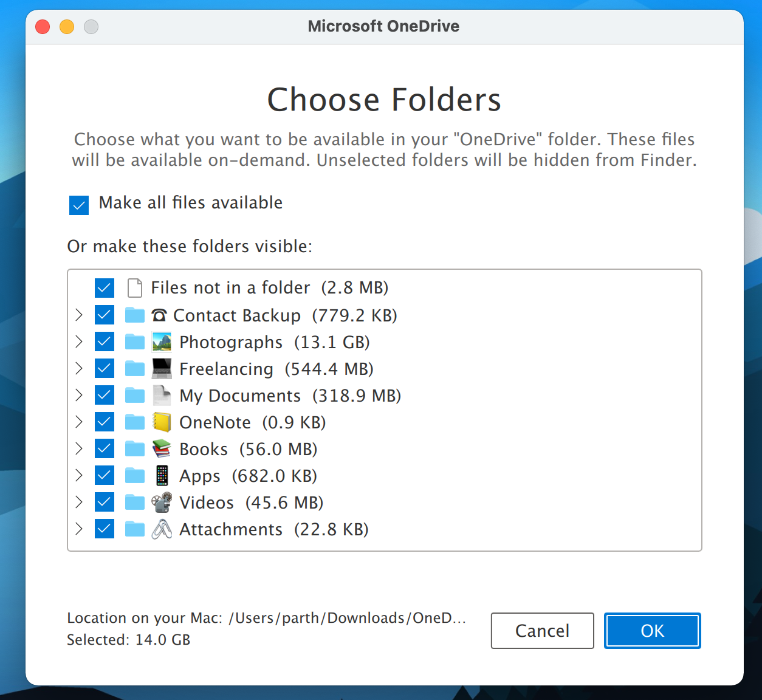Expand the OneNote folder chevron

pos(78,422)
